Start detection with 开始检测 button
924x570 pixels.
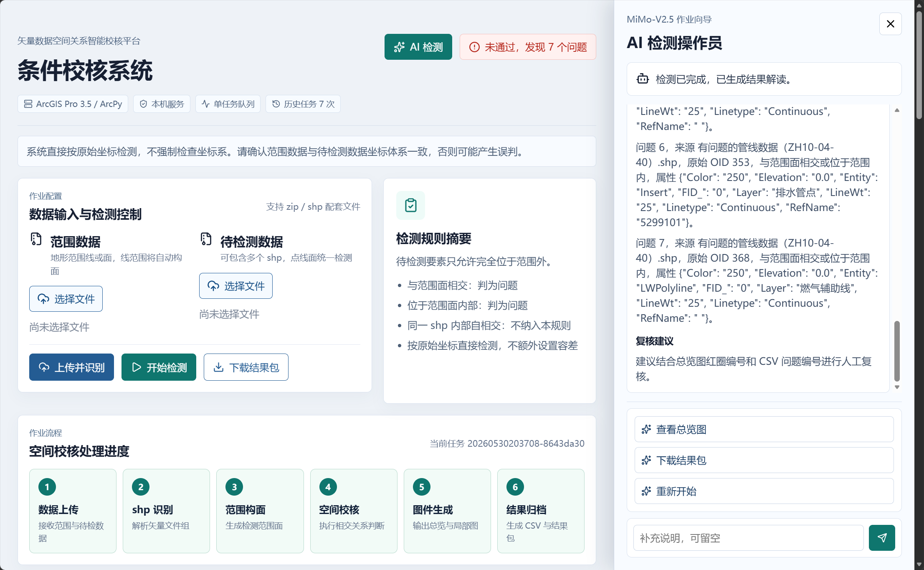pyautogui.click(x=159, y=367)
